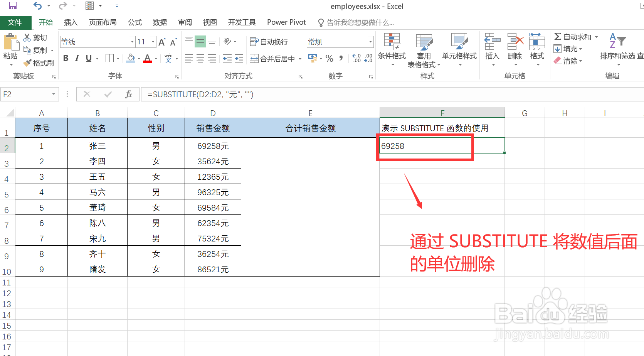644x356 pixels.
Task: Toggle Underline formatting
Action: (88, 58)
